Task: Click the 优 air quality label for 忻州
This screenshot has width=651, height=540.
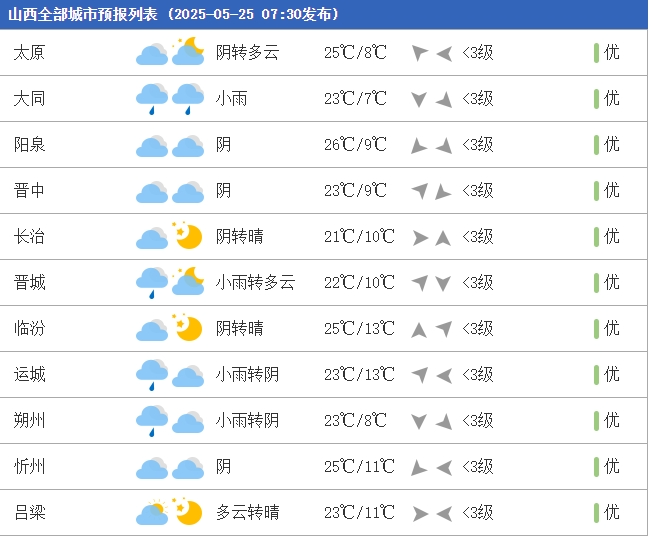Action: coord(612,466)
